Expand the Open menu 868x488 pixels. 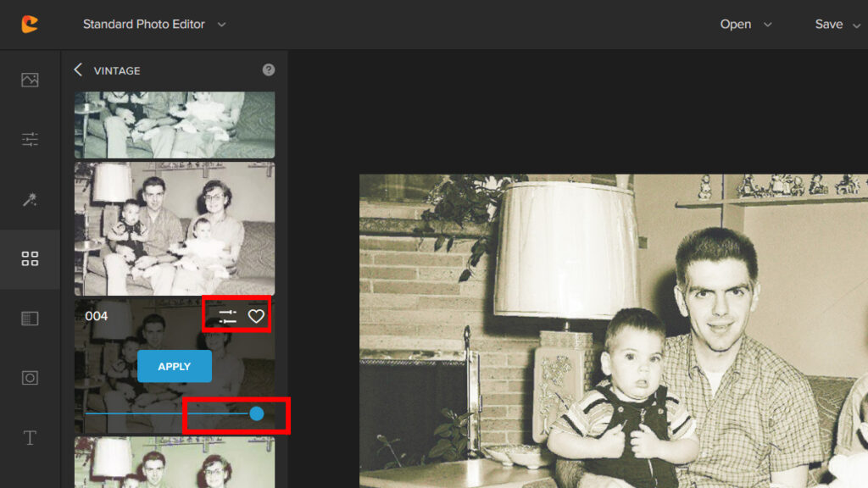[745, 25]
